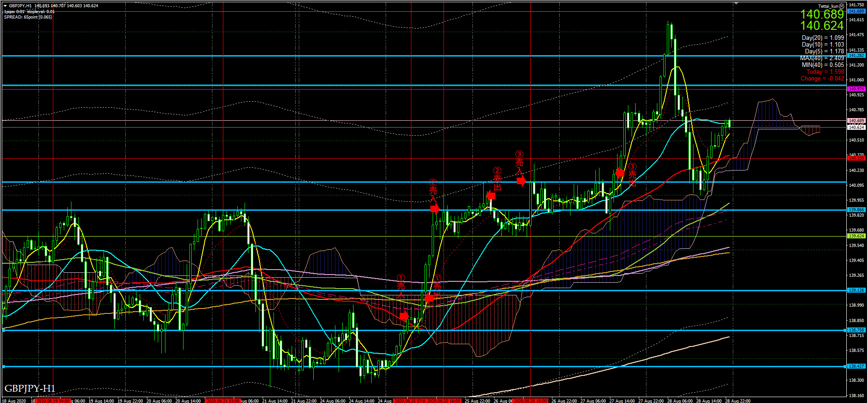Click the 140.925 price scale value

[x=856, y=95]
